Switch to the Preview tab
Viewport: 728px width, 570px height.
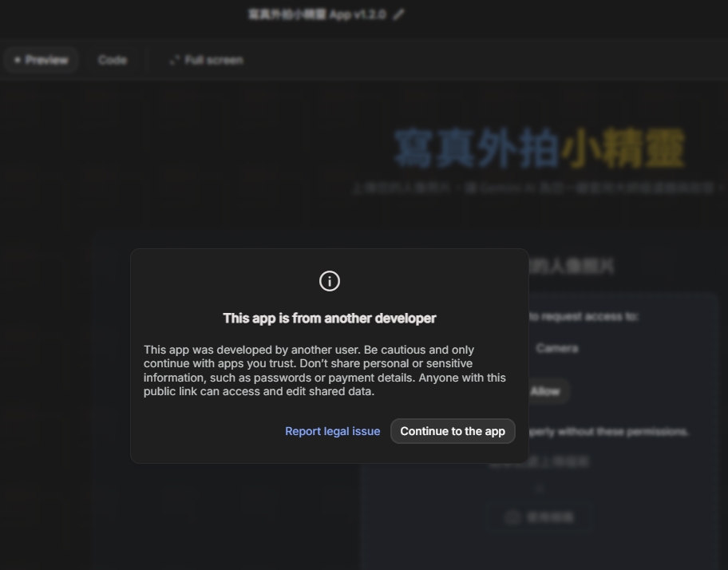[x=42, y=61]
